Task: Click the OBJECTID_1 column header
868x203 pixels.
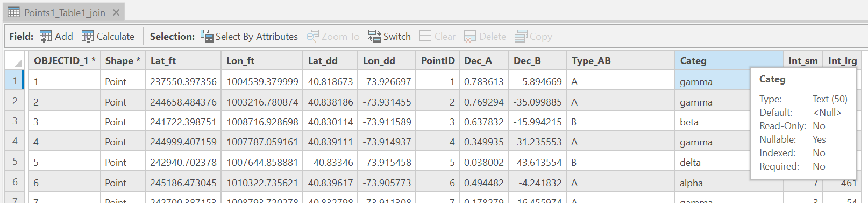Action: point(65,60)
